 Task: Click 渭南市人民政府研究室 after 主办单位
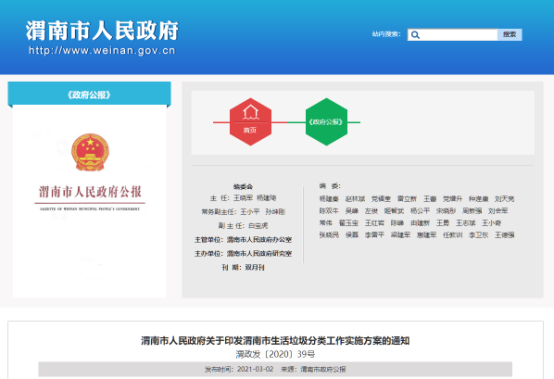coord(259,254)
